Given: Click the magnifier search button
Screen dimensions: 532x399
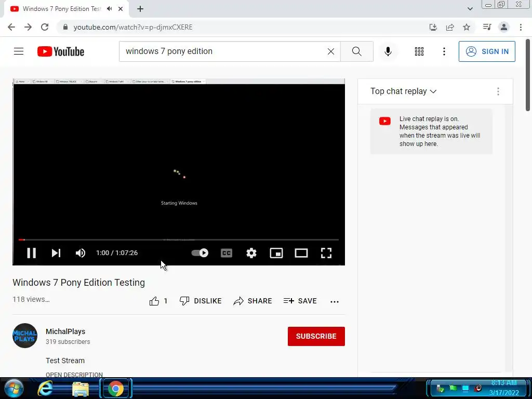Looking at the screenshot, I should [x=356, y=51].
